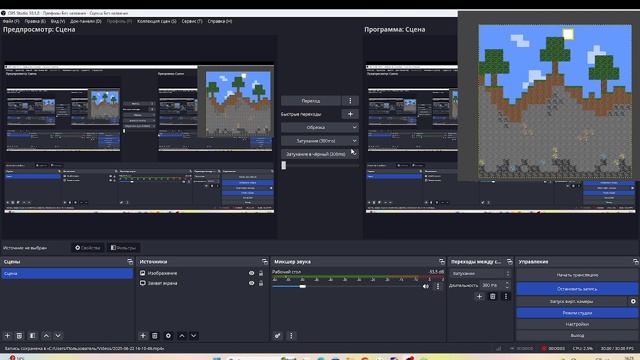Float the Микшер звука dock panel
This screenshot has height=360, width=640.
click(442, 262)
